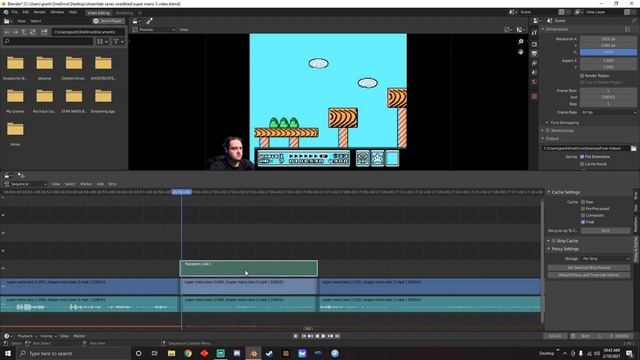Screen dimensions: 640x360
Task: Click the file browser search field
Action: [48, 41]
